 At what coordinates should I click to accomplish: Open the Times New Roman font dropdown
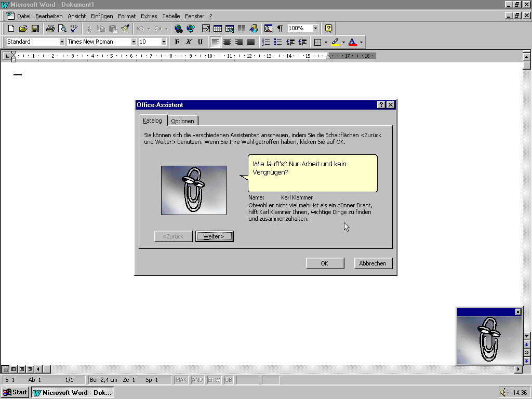pos(134,42)
